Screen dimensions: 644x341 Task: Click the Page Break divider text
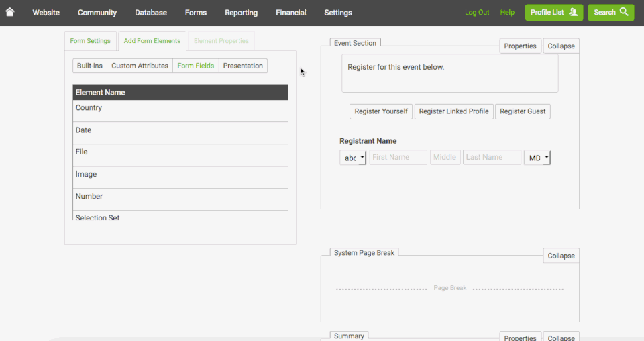[x=449, y=288]
